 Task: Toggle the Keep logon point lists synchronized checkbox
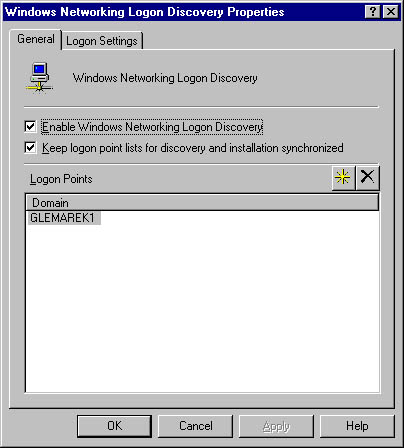[x=30, y=148]
